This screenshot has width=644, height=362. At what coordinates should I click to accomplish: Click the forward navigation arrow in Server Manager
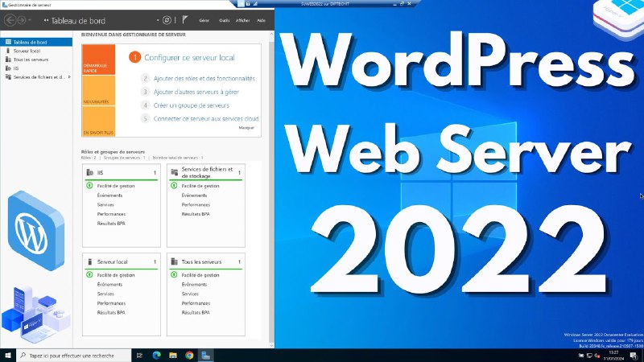click(22, 20)
